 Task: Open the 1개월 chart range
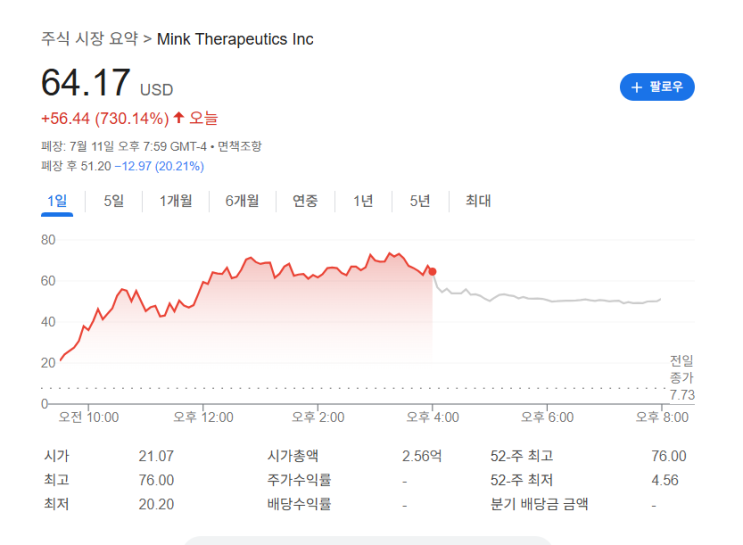tap(176, 201)
